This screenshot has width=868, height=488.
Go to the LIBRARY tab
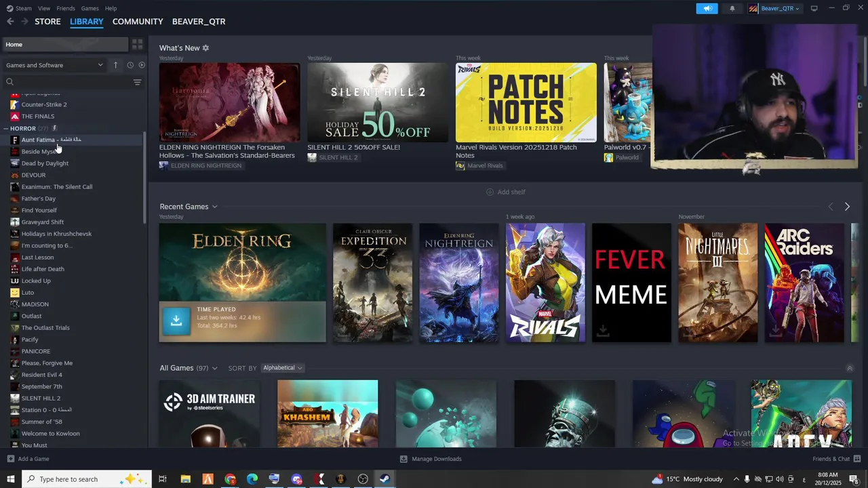pyautogui.click(x=87, y=22)
